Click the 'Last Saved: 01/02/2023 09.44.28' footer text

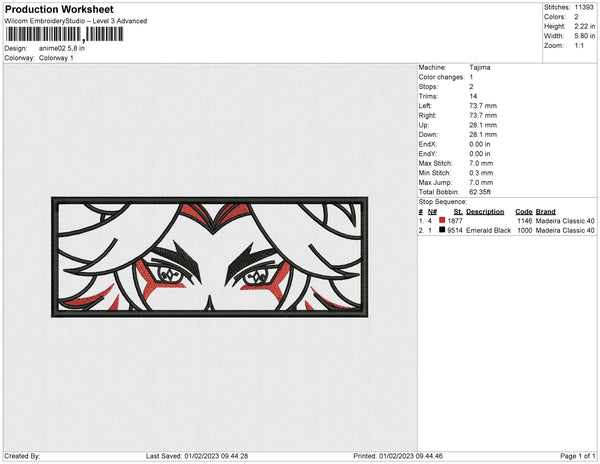coord(197,456)
